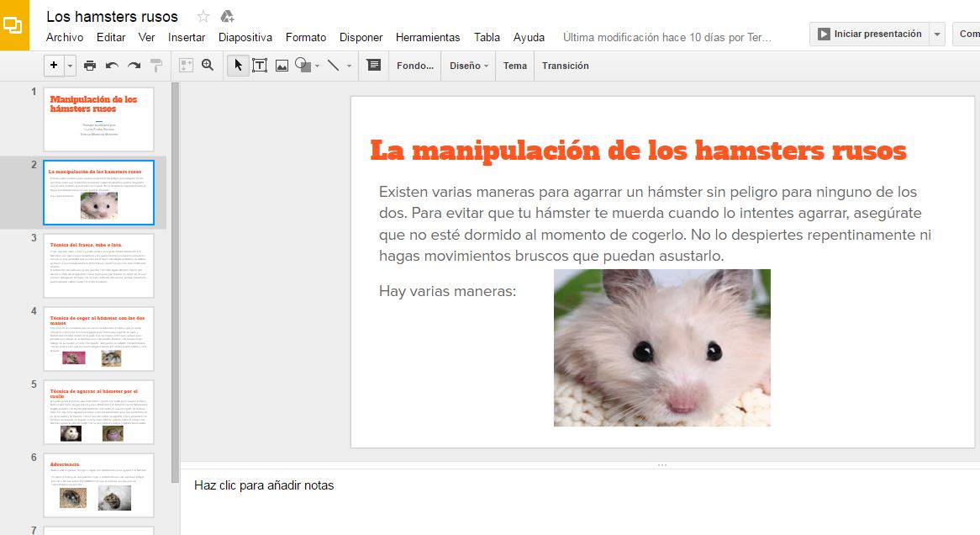Undo the last action
Viewport: 980px width, 535px height.
pyautogui.click(x=112, y=65)
